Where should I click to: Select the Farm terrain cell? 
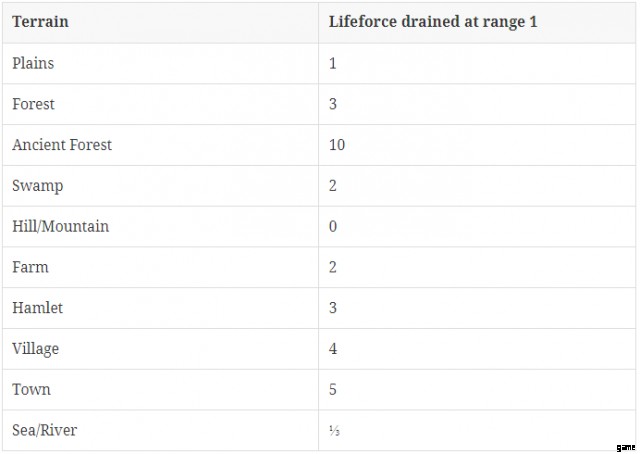(30, 267)
